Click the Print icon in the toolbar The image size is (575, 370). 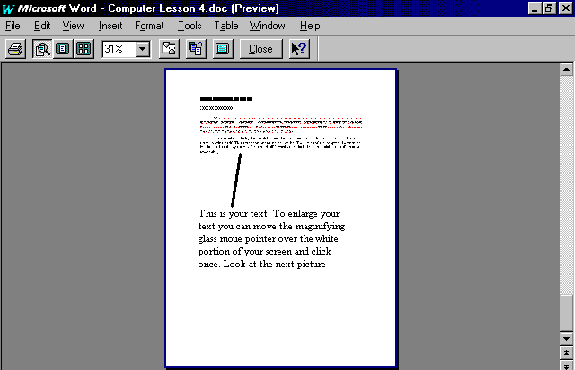tap(15, 49)
